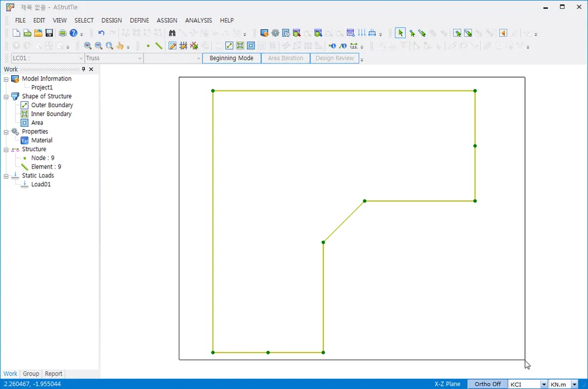Select Material in the tree
This screenshot has width=588, height=389.
coord(42,140)
